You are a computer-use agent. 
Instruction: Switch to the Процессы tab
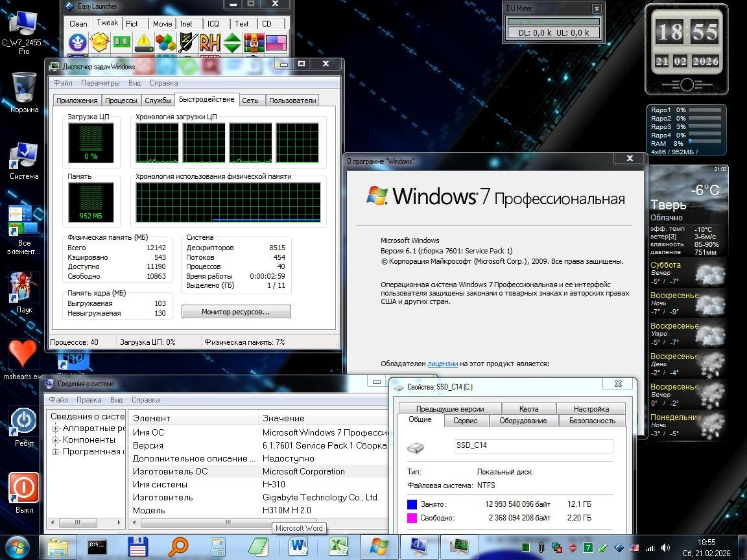pyautogui.click(x=121, y=100)
